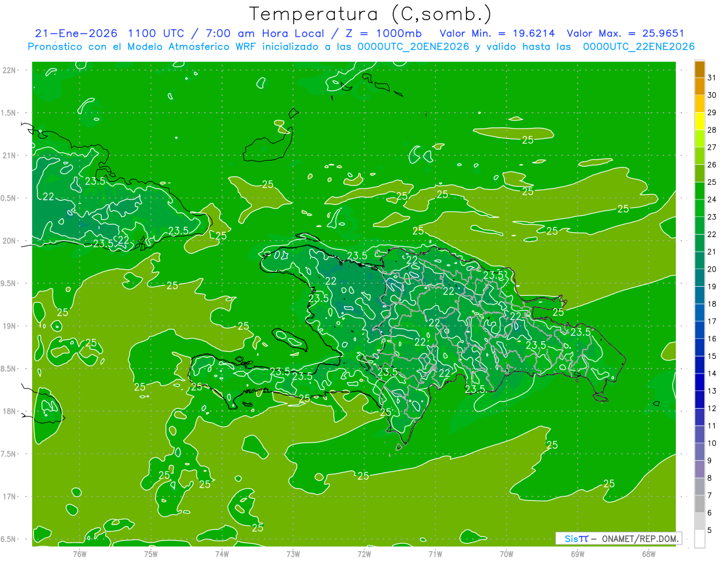The height and width of the screenshot is (562, 728).
Task: Click the "20N" latitude axis label
Action: coord(8,241)
